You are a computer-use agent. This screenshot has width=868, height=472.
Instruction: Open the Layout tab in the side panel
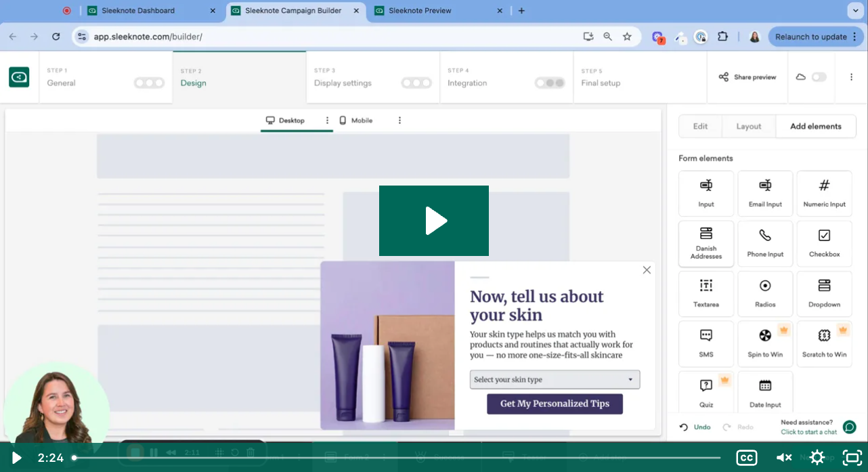click(x=748, y=126)
